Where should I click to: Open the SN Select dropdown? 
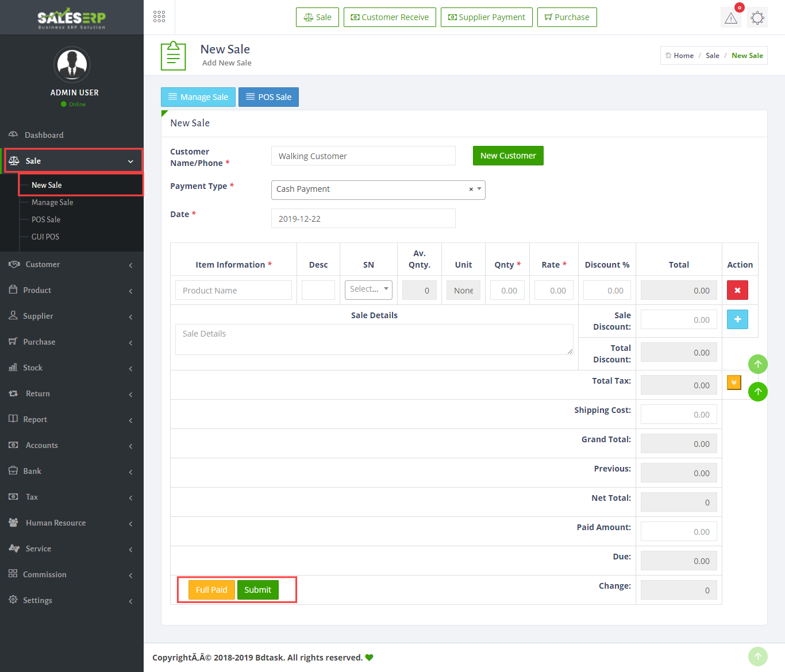[x=368, y=289]
